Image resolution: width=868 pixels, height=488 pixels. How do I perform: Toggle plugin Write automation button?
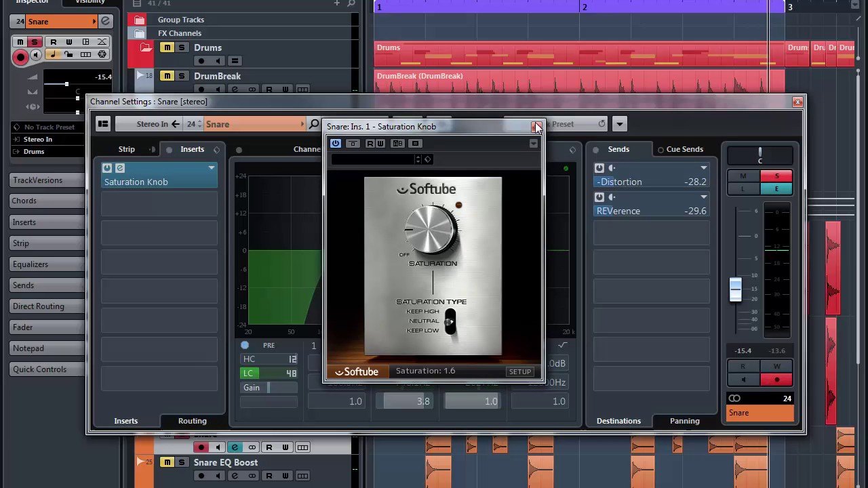pos(380,144)
